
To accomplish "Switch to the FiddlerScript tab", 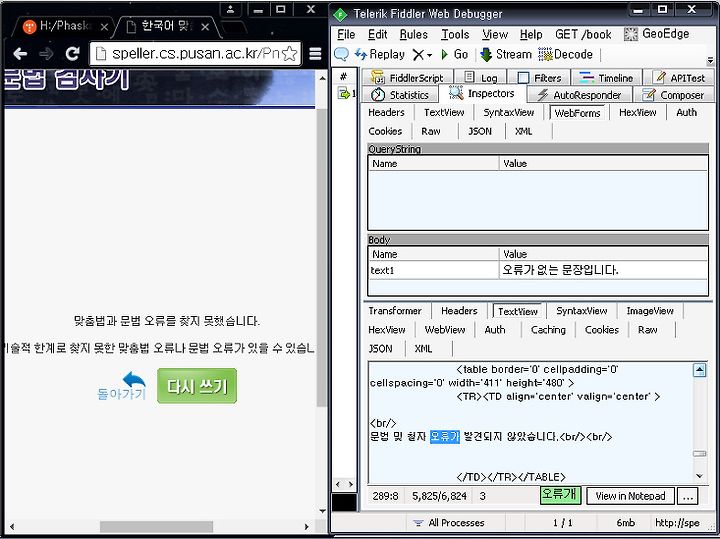I will (x=407, y=78).
